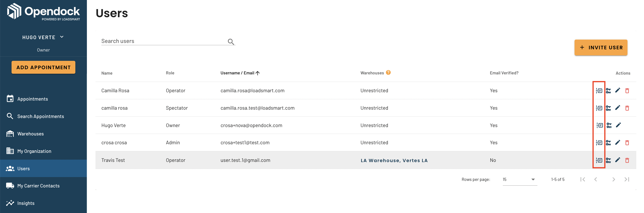Open permissions keys icon for Spectator row
644x213 pixels.
tap(608, 108)
